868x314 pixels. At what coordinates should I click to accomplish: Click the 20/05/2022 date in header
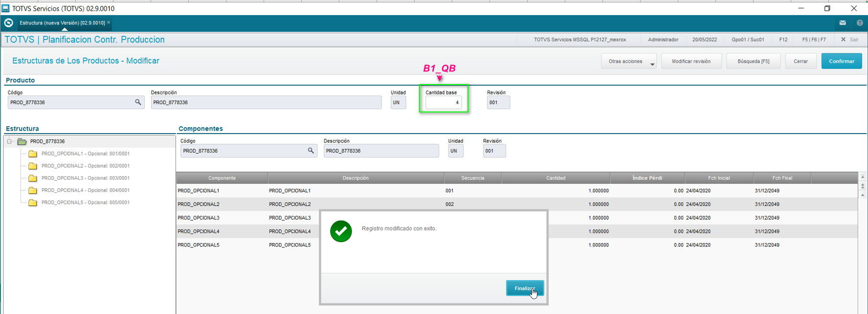coord(705,40)
